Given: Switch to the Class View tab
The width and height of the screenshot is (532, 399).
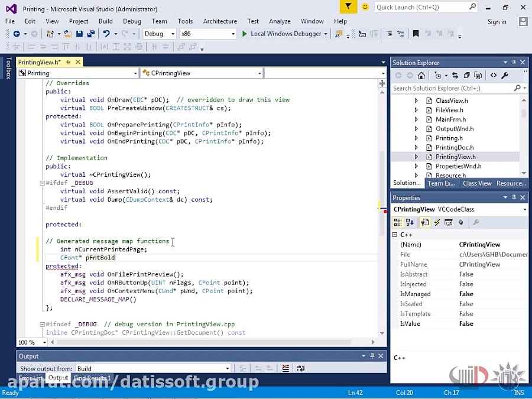Looking at the screenshot, I should (x=476, y=183).
